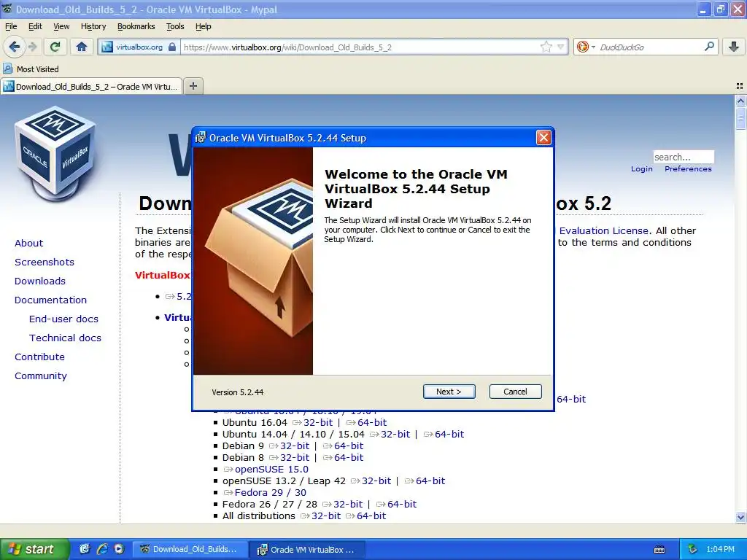Open the End-user docs link

pyautogui.click(x=64, y=319)
